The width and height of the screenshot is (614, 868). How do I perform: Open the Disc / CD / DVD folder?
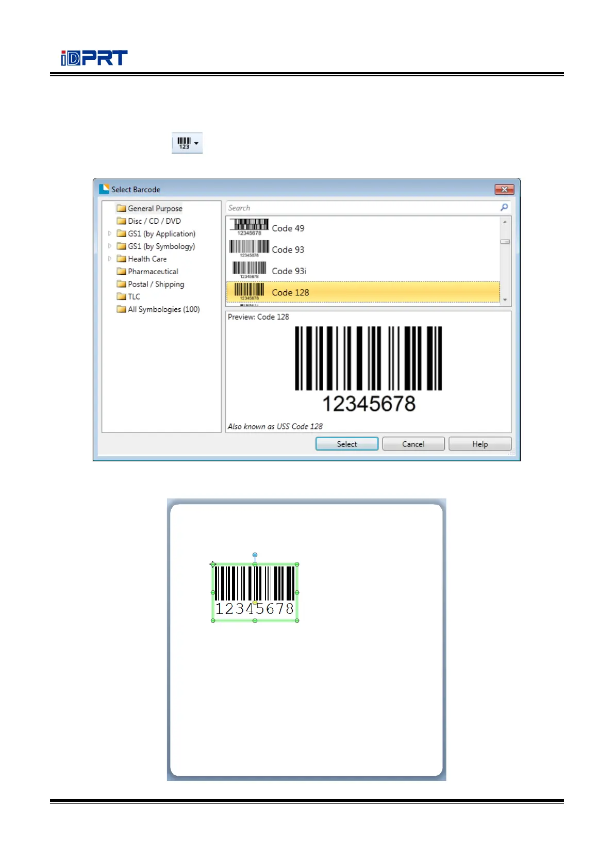pos(148,221)
